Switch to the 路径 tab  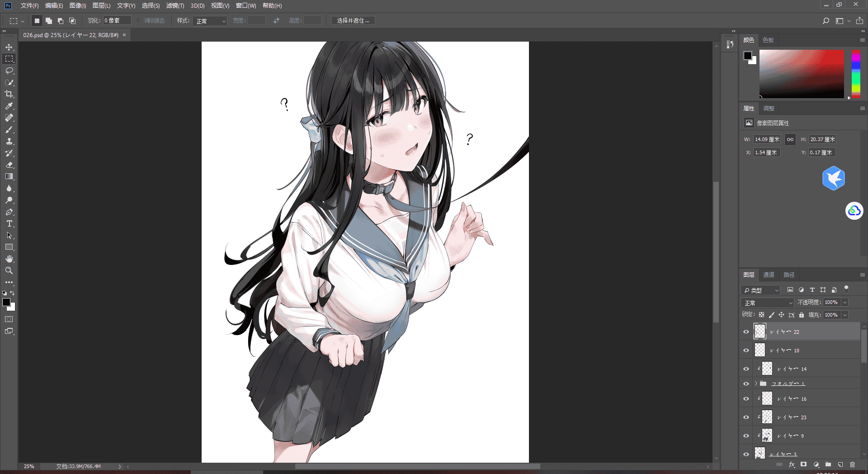[789, 275]
